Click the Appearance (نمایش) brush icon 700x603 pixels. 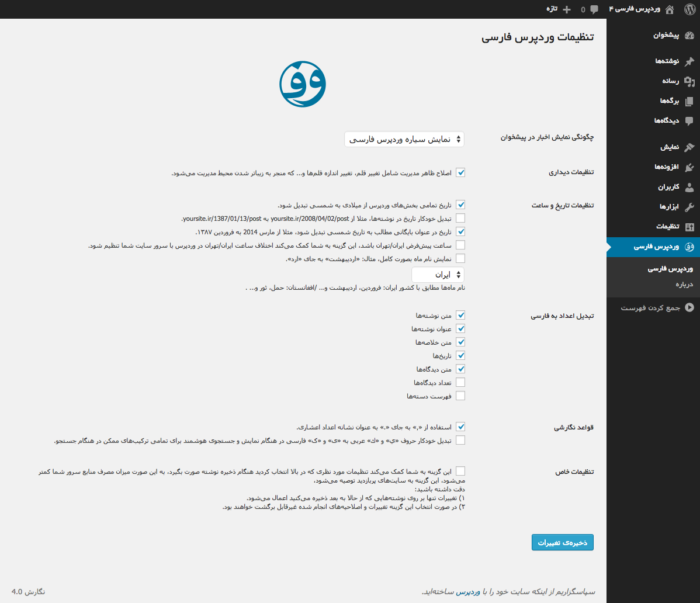pos(689,147)
